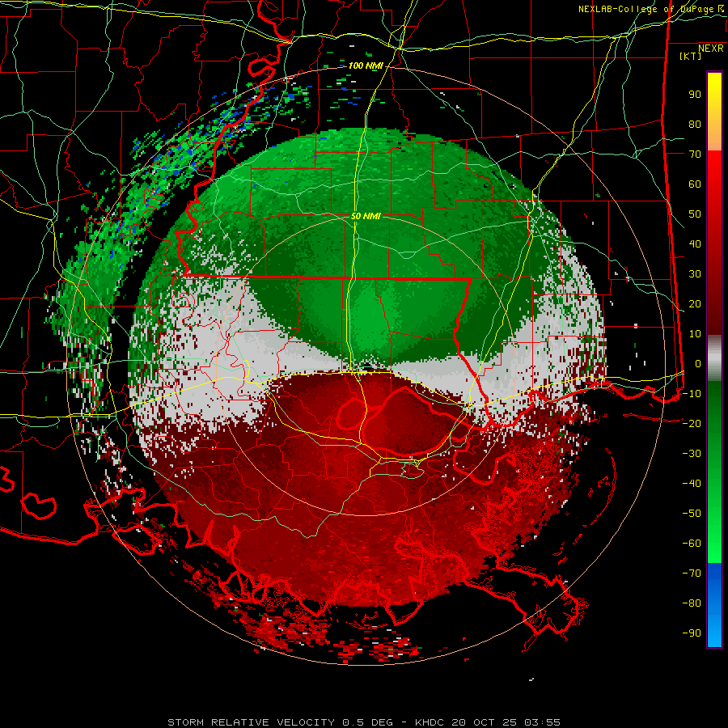
Task: Click the 'STORM RELATIVE VELOCITY 0.5 DEG' caption
Action: click(x=280, y=722)
